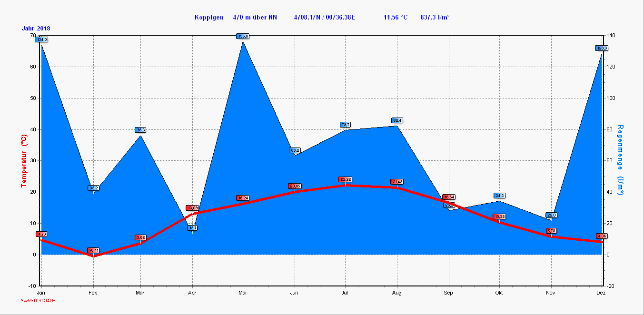
Task: Click the 'Jahr 2018' label
Action: pyautogui.click(x=36, y=29)
